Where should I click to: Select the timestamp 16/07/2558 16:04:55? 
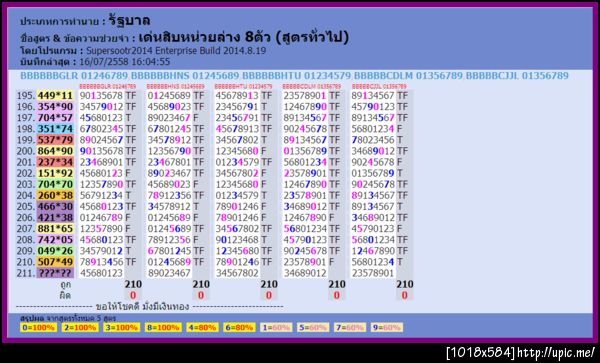(125, 62)
